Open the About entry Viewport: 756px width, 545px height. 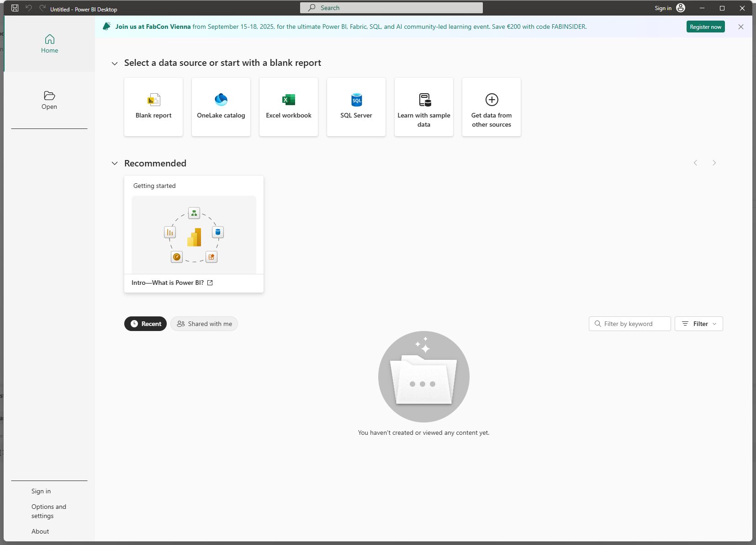point(40,531)
